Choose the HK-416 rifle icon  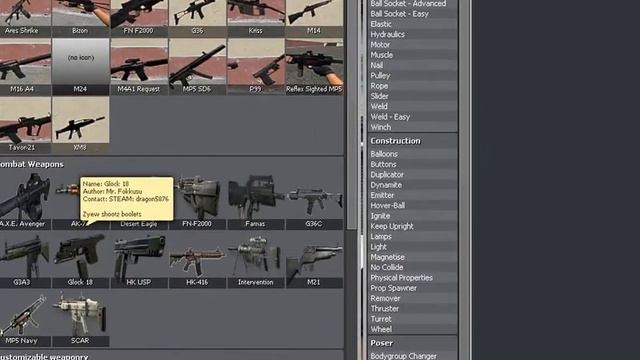(x=197, y=260)
